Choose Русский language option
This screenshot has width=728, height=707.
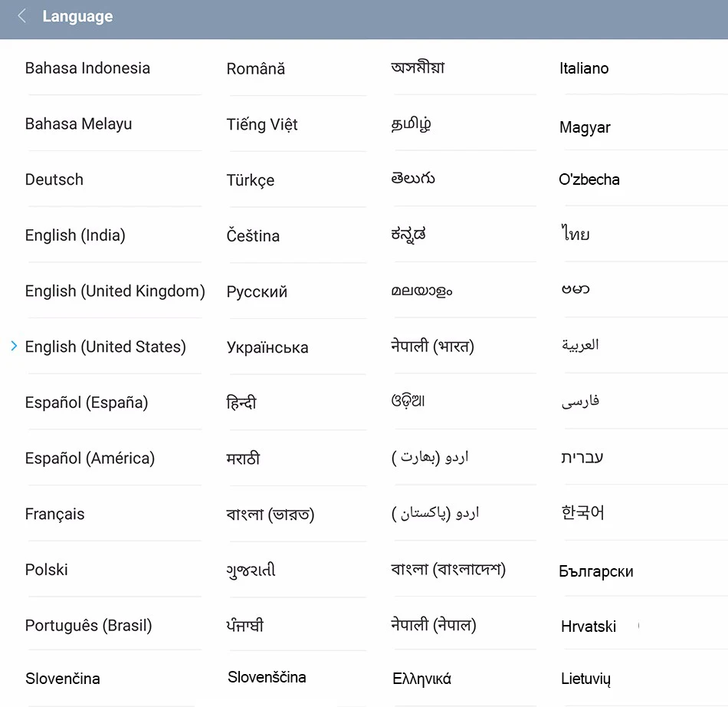(x=257, y=291)
